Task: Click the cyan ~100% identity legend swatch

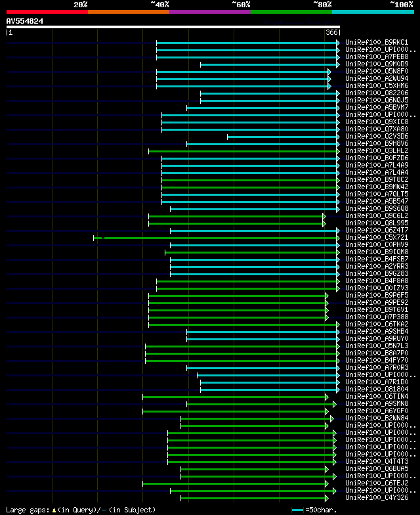Action: [373, 12]
